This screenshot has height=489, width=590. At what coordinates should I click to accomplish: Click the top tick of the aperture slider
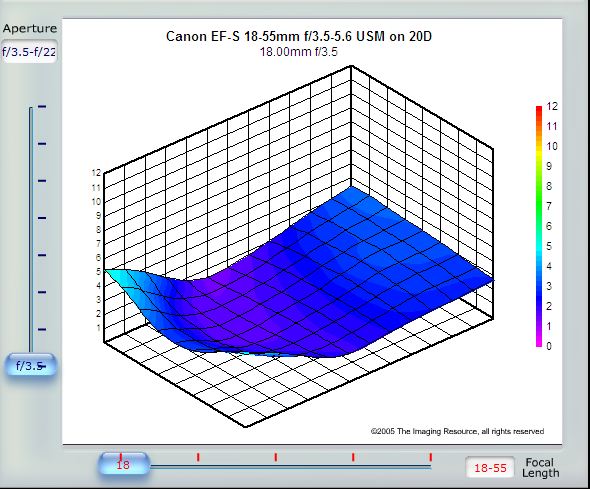[42, 107]
